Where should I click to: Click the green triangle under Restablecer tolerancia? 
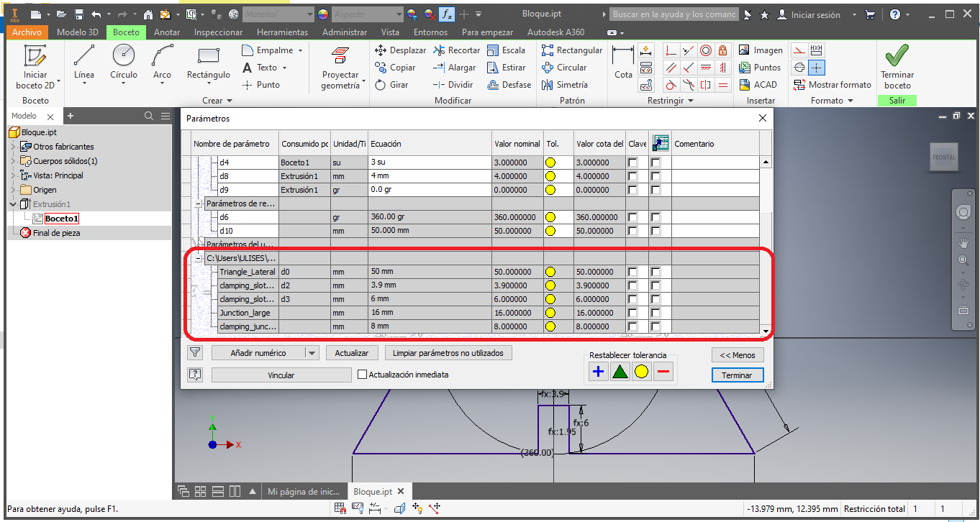point(620,372)
